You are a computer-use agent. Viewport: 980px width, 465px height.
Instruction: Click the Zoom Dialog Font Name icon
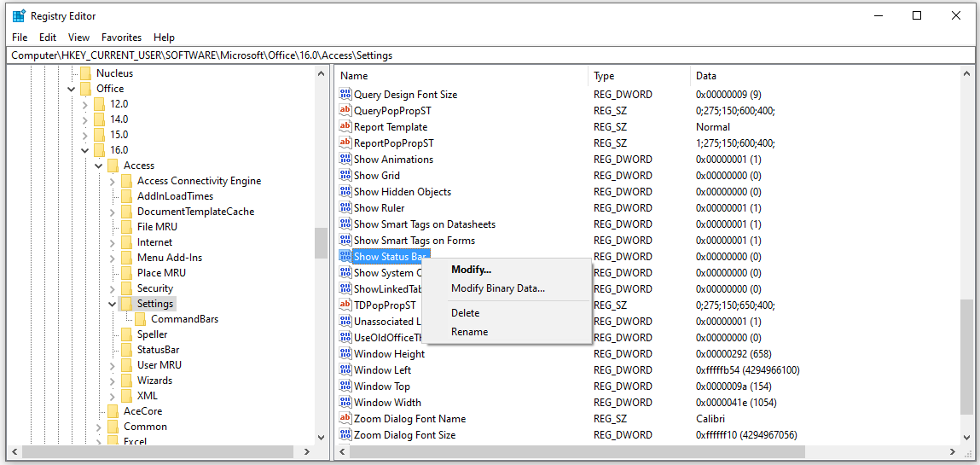coord(345,419)
